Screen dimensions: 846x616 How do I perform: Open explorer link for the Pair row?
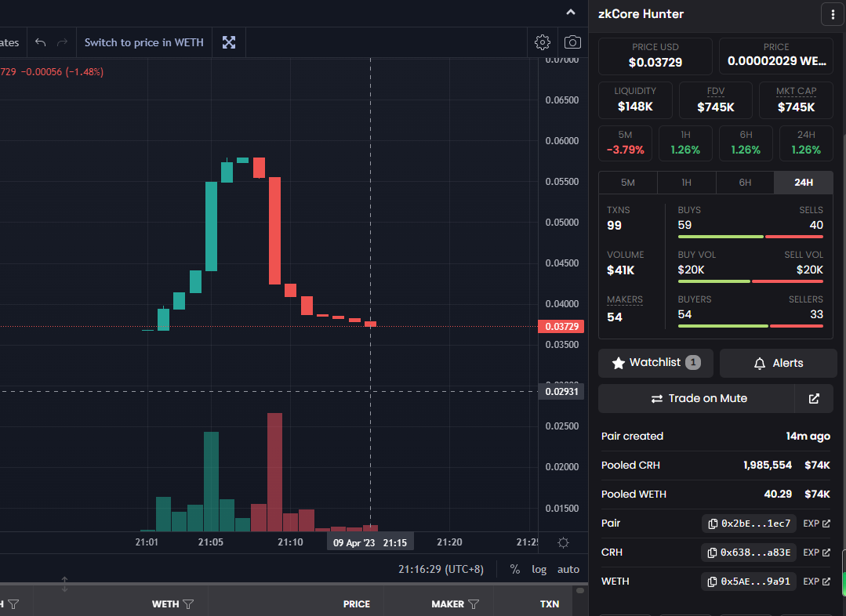pyautogui.click(x=816, y=524)
